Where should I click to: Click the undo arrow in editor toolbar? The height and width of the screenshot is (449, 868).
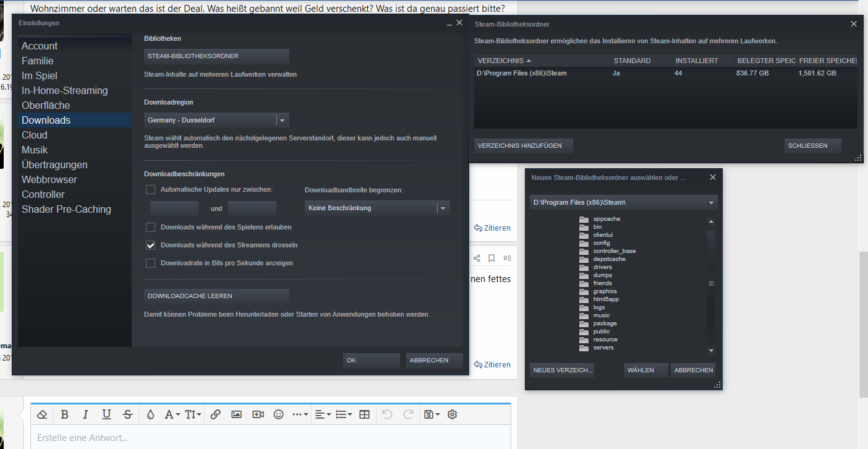tap(387, 414)
